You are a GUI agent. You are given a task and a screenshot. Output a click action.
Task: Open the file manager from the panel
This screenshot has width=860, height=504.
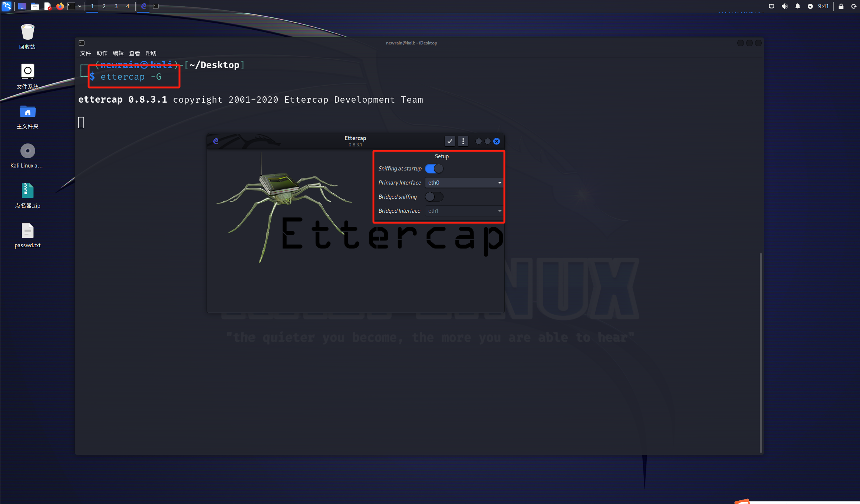35,6
